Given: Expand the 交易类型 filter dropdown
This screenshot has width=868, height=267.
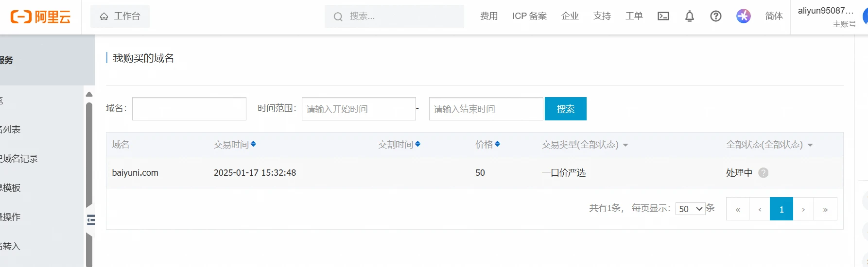Looking at the screenshot, I should click(x=625, y=145).
